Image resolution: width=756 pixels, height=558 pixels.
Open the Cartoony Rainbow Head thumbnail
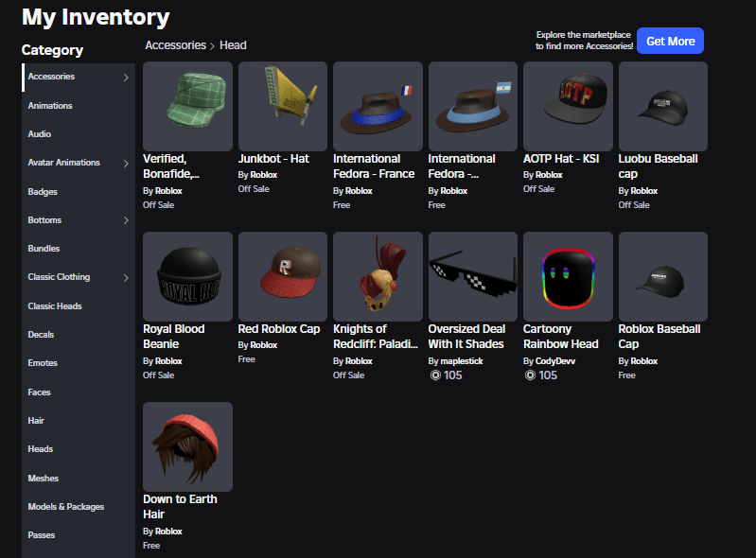568,276
